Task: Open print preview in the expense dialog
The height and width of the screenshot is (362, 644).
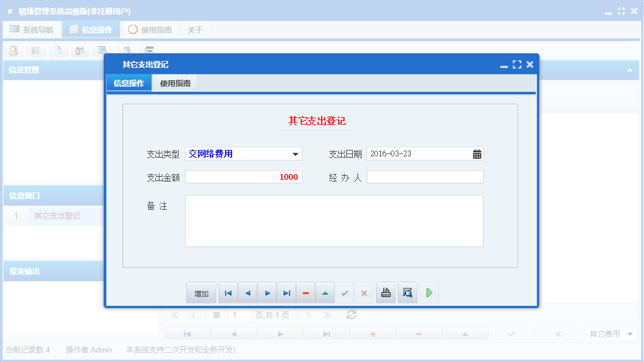Action: point(407,292)
